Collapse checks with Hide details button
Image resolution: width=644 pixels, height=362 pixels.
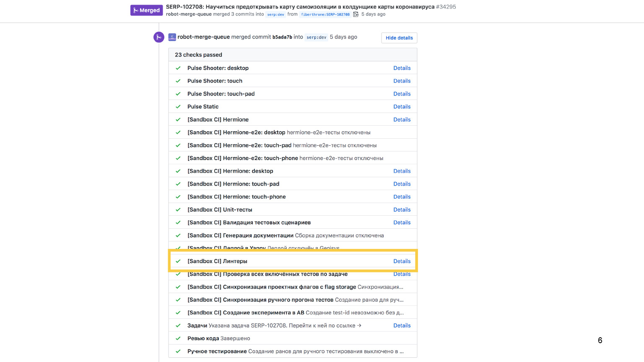pyautogui.click(x=399, y=38)
